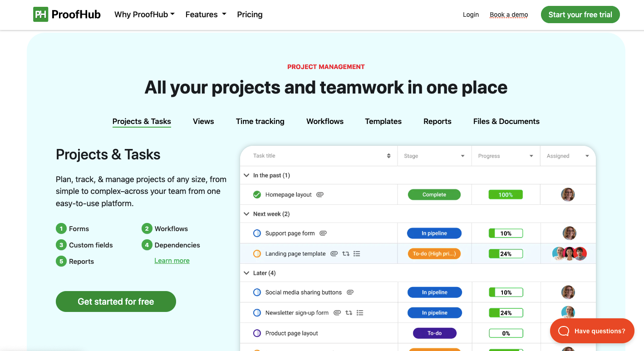This screenshot has width=644, height=351.
Task: Mark Landing page template task complete
Action: (x=257, y=254)
